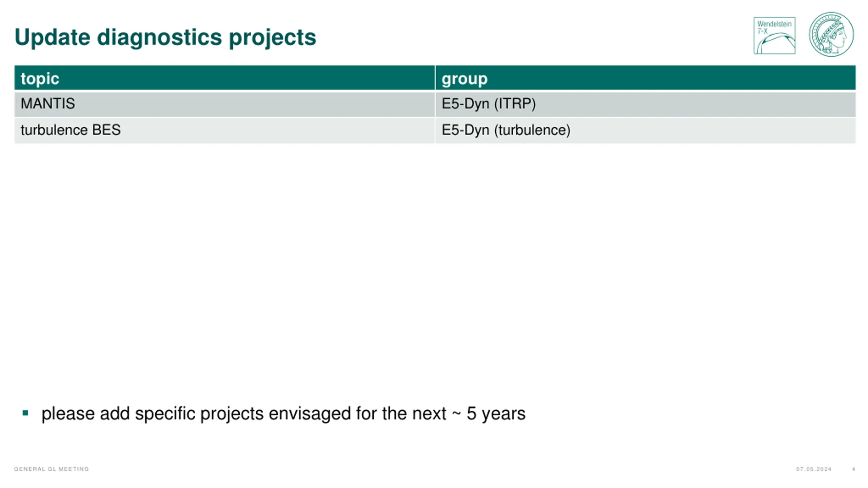Click the ITRP text in parentheses
The height and width of the screenshot is (488, 868).
click(515, 104)
